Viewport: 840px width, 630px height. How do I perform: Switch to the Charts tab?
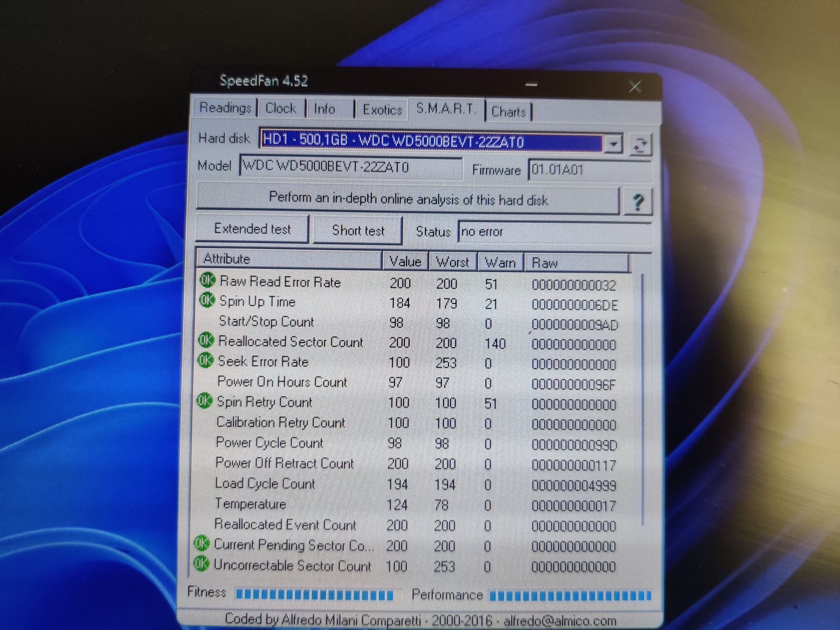509,112
